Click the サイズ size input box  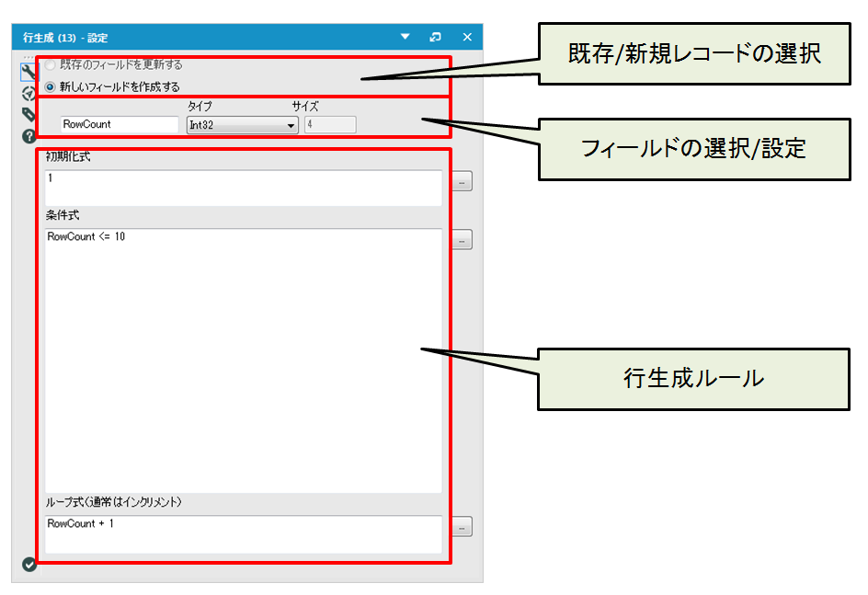[x=330, y=125]
